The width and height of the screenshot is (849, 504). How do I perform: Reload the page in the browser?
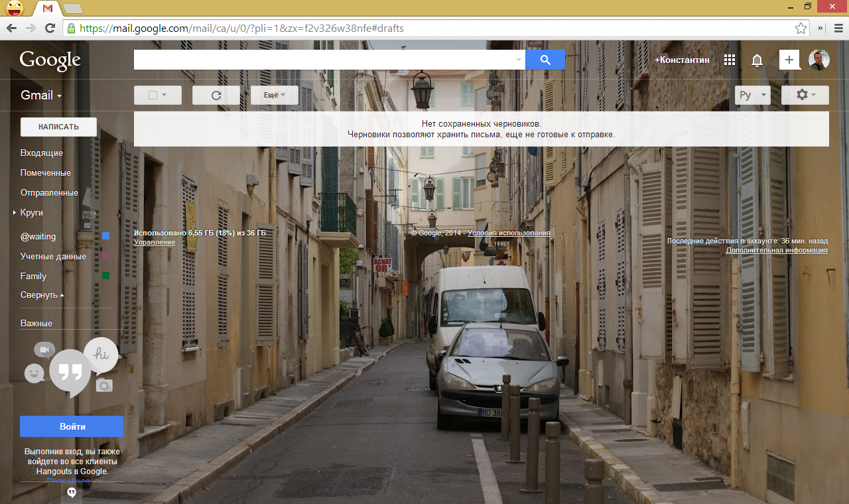pos(50,29)
